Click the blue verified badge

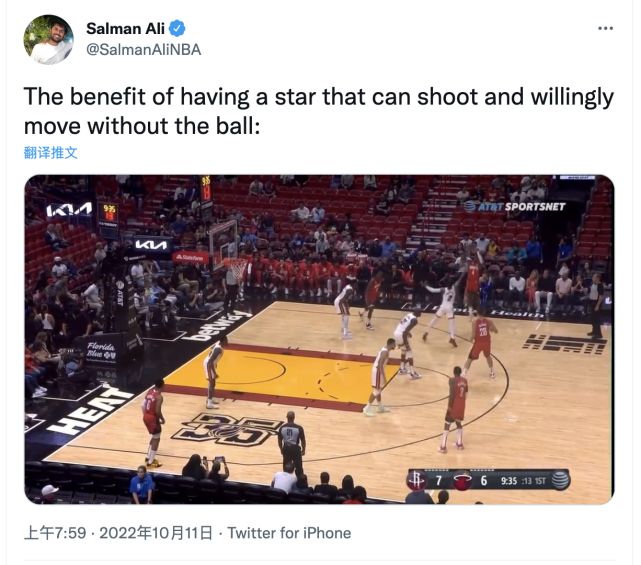click(177, 29)
